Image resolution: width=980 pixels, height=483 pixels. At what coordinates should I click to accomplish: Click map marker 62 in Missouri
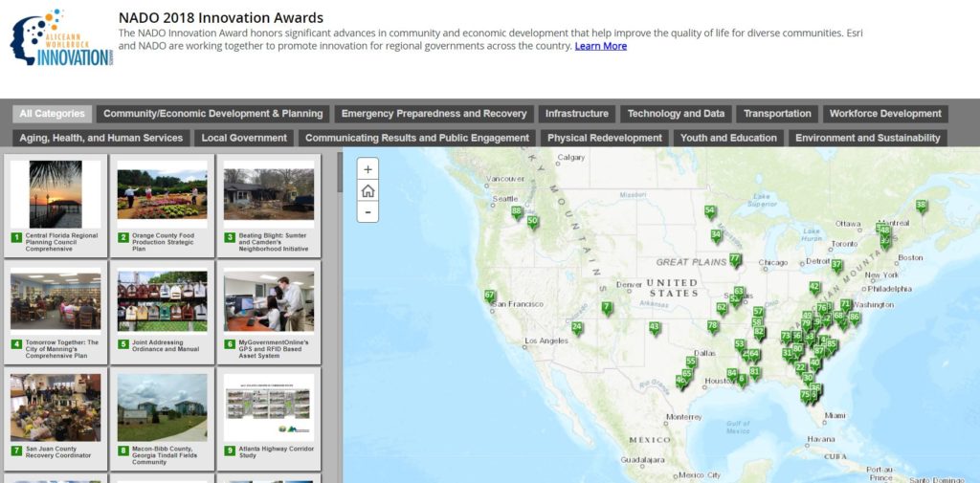click(722, 309)
